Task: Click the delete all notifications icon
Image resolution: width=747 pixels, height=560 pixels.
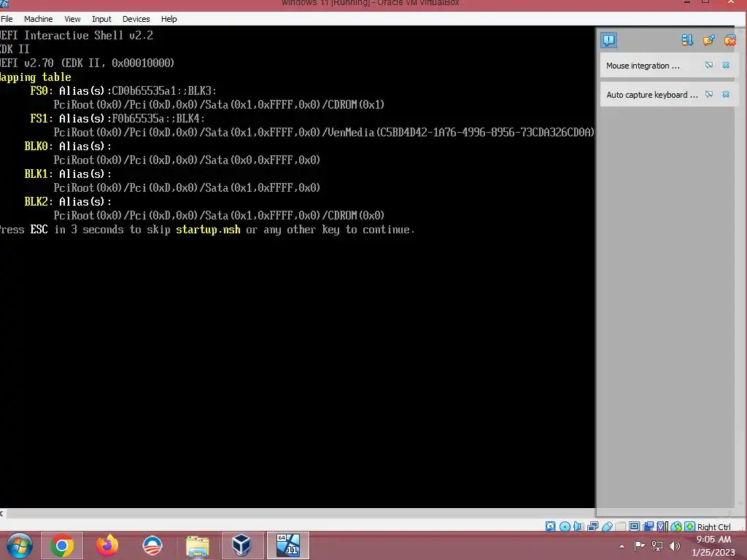Action: (729, 40)
